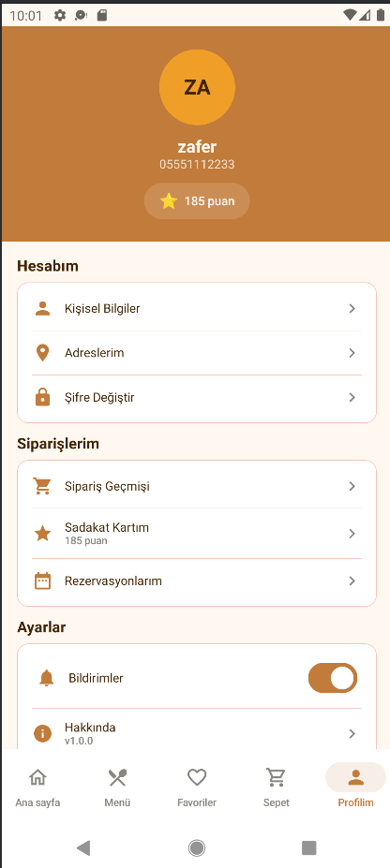
Task: Expand Kişisel Bilgiler using its chevron
Action: tap(352, 309)
